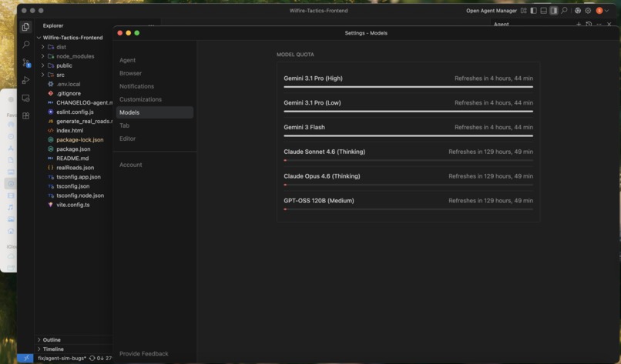Click the magnifier search icon in title bar
Image resolution: width=621 pixels, height=364 pixels.
coord(564,11)
